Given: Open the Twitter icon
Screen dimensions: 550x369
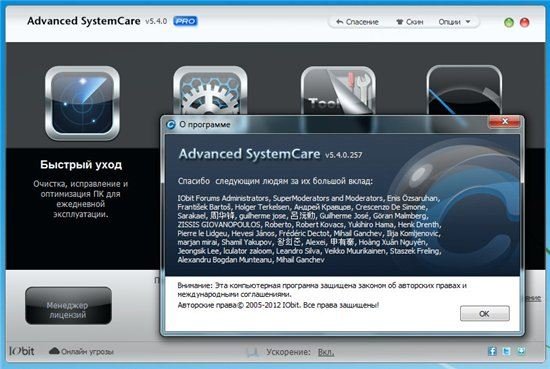Looking at the screenshot, I should pyautogui.click(x=507, y=351).
